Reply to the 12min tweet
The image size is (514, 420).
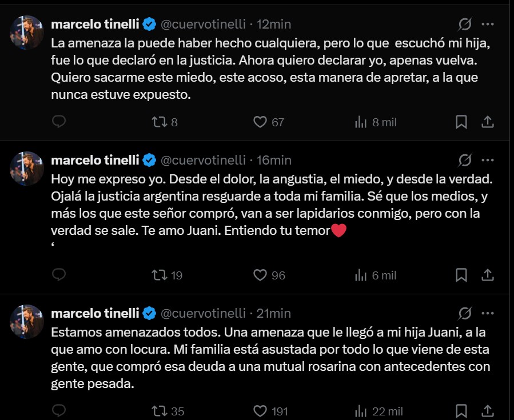[x=59, y=122]
